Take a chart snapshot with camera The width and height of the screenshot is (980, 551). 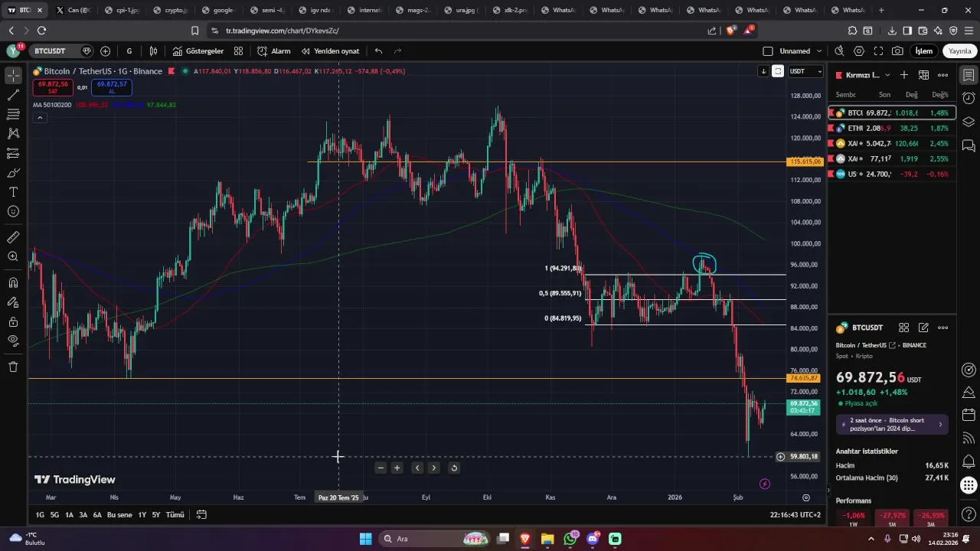coord(897,51)
